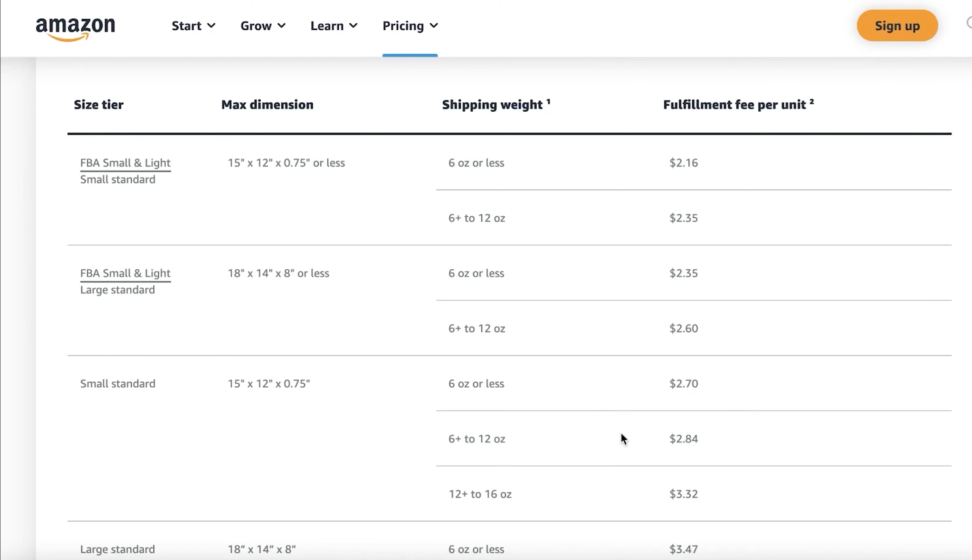Open the Start menu in navigation
The height and width of the screenshot is (560, 972).
tap(194, 26)
